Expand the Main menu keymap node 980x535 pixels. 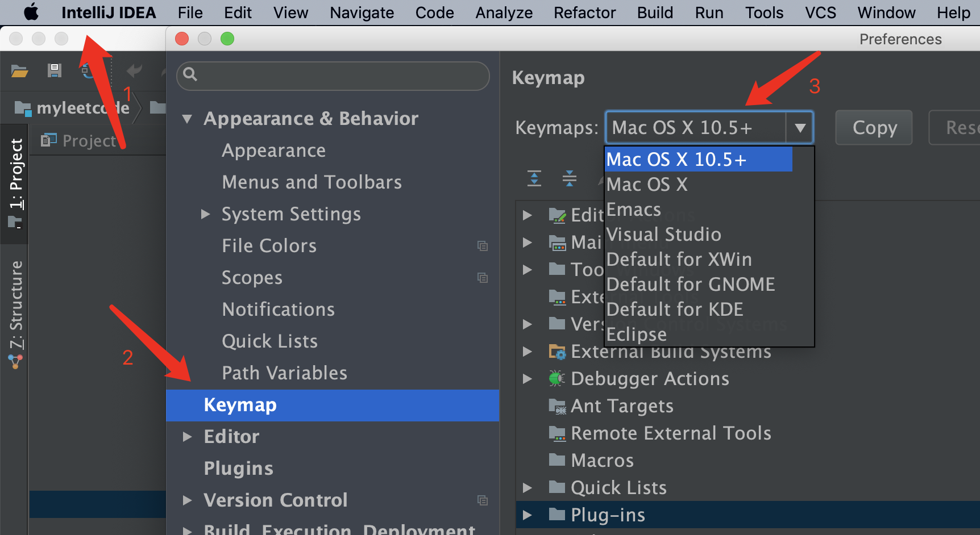(x=528, y=243)
